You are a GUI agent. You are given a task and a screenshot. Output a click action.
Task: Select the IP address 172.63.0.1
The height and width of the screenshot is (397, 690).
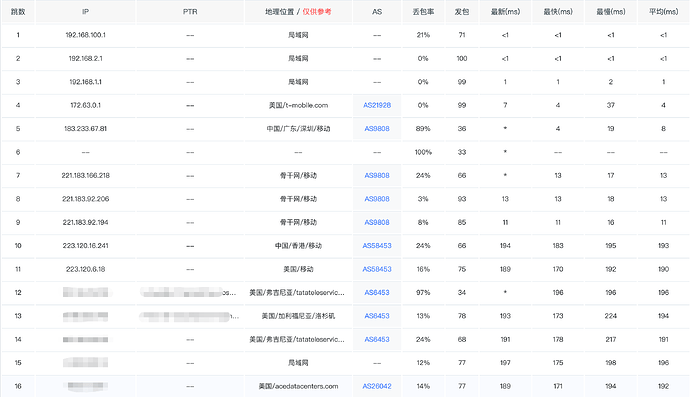tap(85, 105)
